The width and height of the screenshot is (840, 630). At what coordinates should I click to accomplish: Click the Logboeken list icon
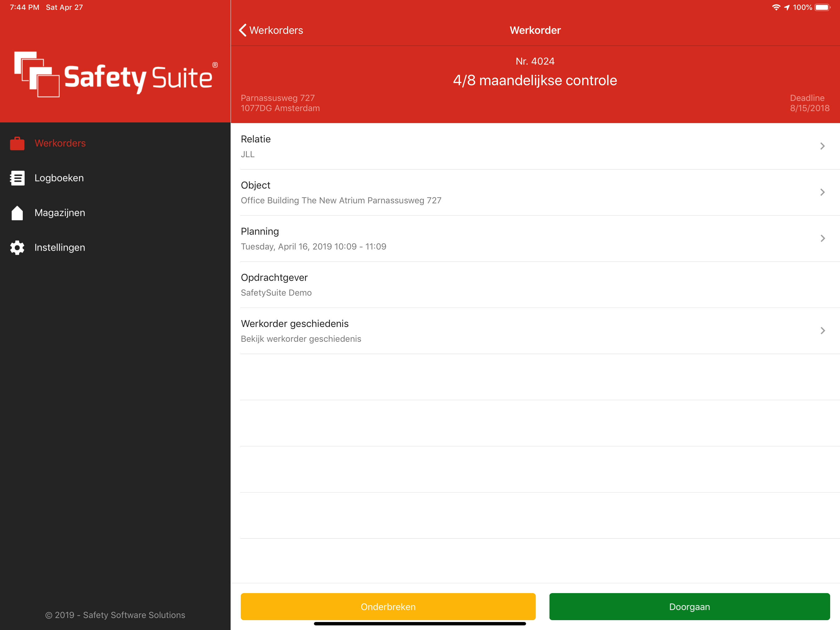(17, 178)
